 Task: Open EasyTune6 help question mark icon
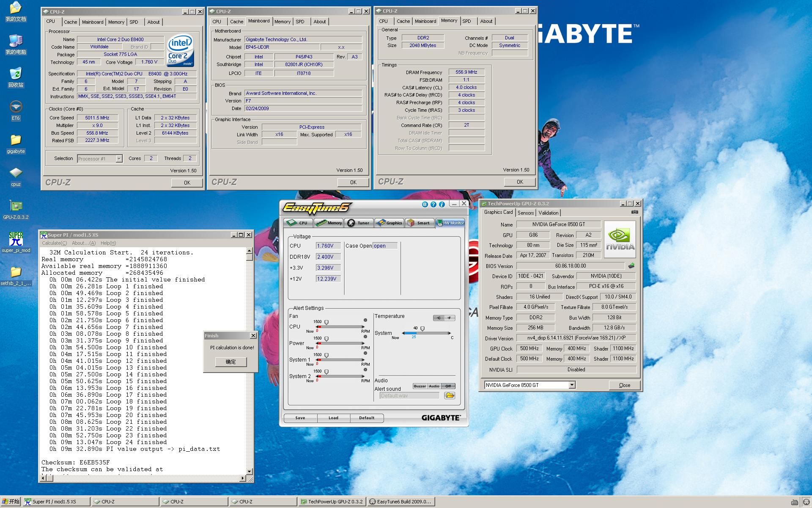click(x=433, y=204)
